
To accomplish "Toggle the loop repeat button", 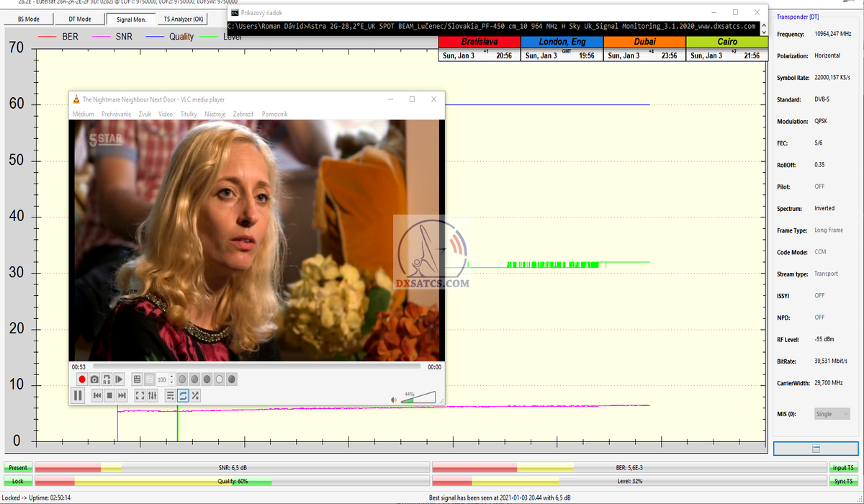I will (x=183, y=395).
